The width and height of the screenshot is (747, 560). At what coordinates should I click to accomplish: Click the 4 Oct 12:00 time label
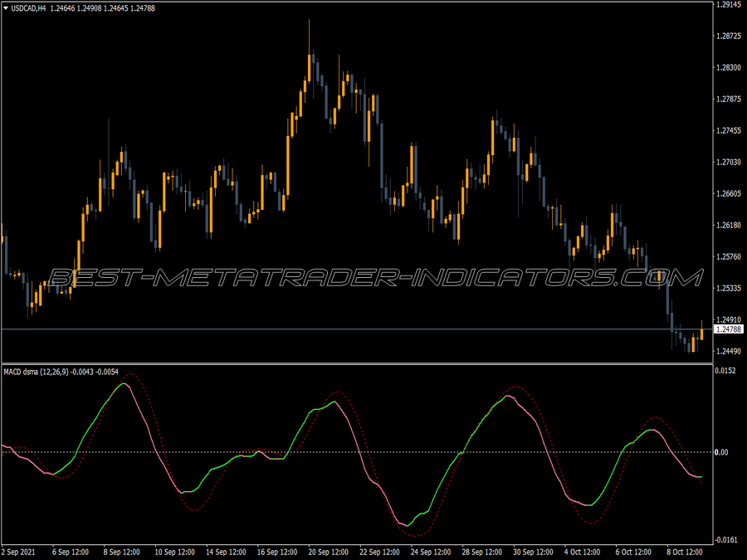[582, 552]
